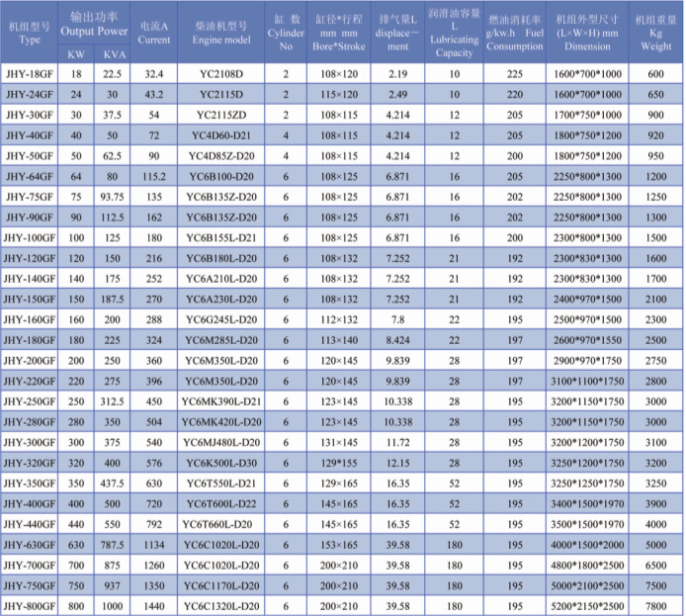This screenshot has height=616, width=686.
Task: Select the JHY-100GF type cell
Action: (x=30, y=238)
